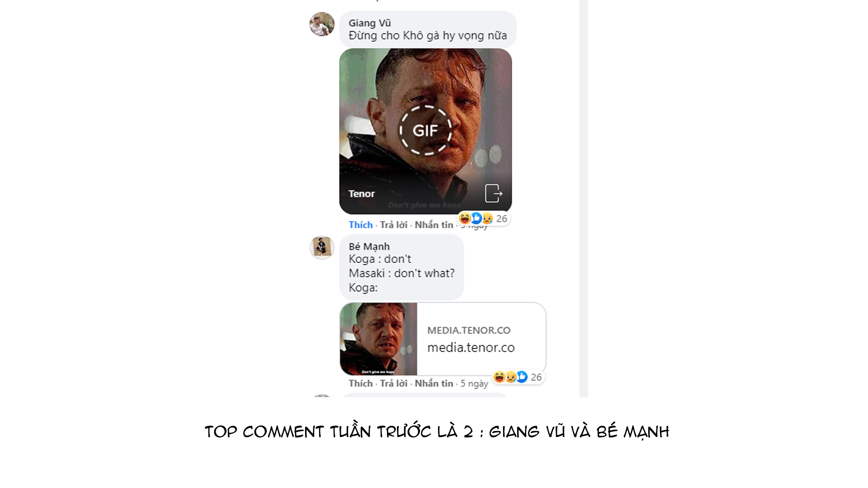Open Bé Mạnh's profile avatar
The height and width of the screenshot is (488, 868).
point(322,247)
